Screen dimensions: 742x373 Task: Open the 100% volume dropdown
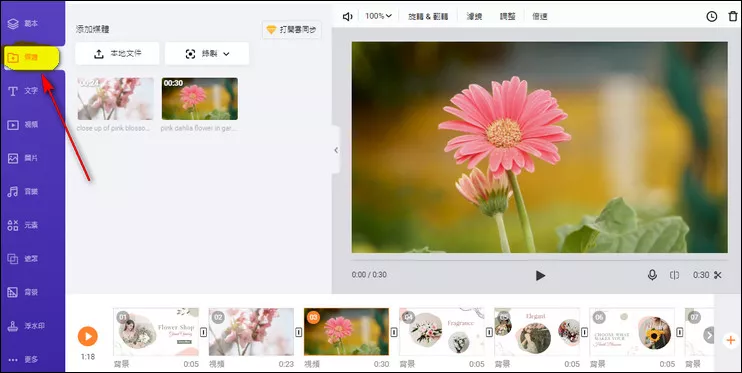click(379, 16)
